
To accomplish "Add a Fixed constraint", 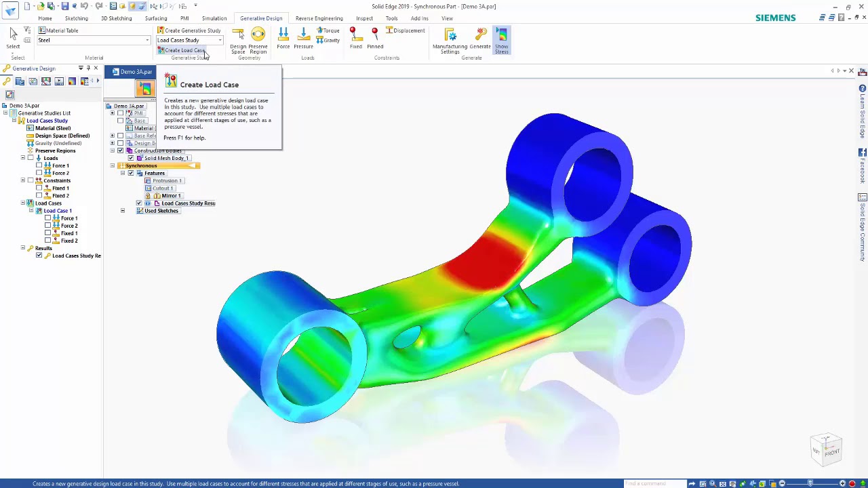I will [355, 39].
